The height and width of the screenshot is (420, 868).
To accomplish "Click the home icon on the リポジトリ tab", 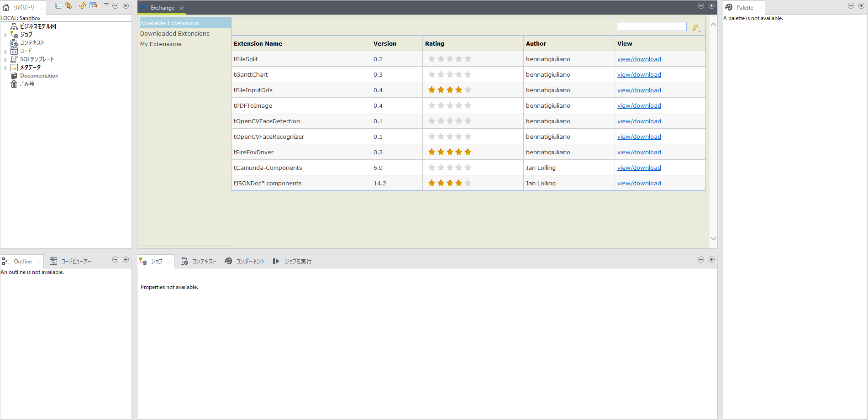I will [x=6, y=7].
